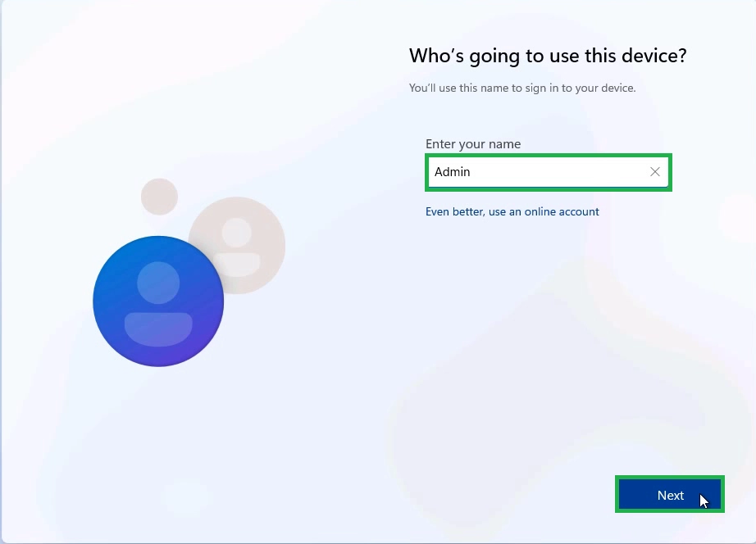Click the "You'll use this name" subtitle text
756x544 pixels.
521,88
